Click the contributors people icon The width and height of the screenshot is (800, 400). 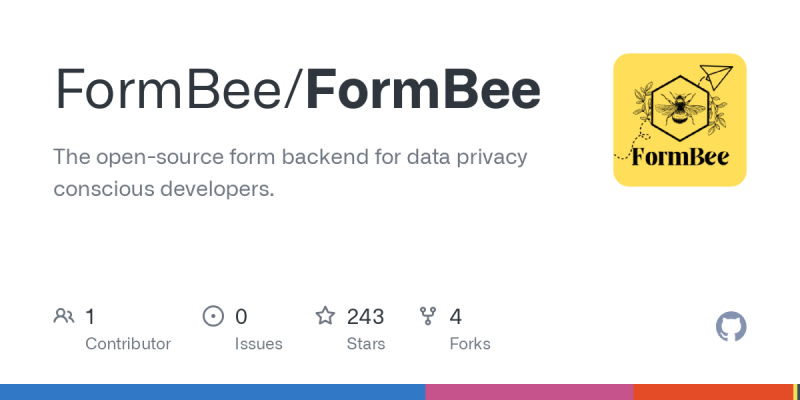[64, 317]
